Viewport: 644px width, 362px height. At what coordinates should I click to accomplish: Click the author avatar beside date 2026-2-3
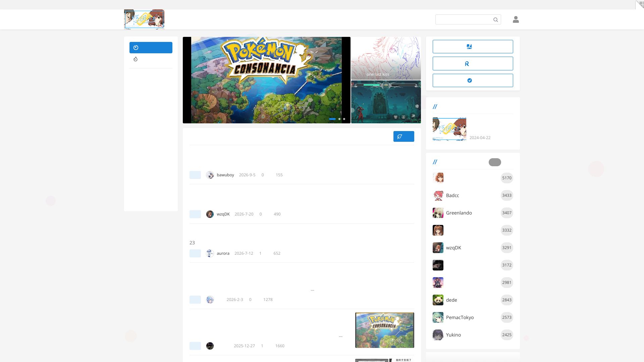coord(210,300)
